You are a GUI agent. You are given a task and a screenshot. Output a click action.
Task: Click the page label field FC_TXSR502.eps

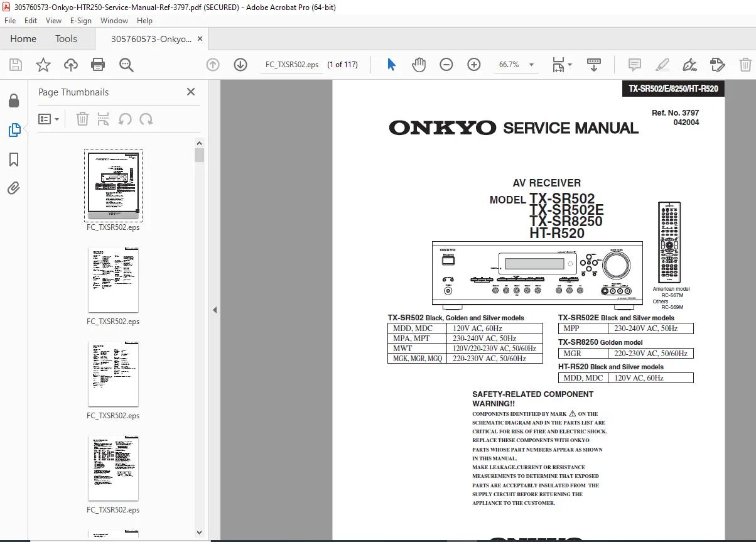(292, 65)
